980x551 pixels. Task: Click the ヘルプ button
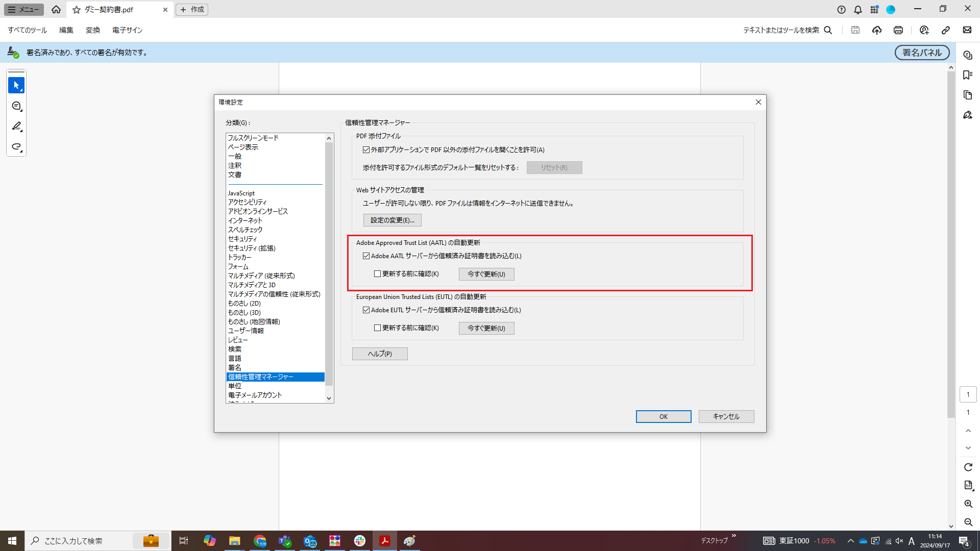pos(380,354)
